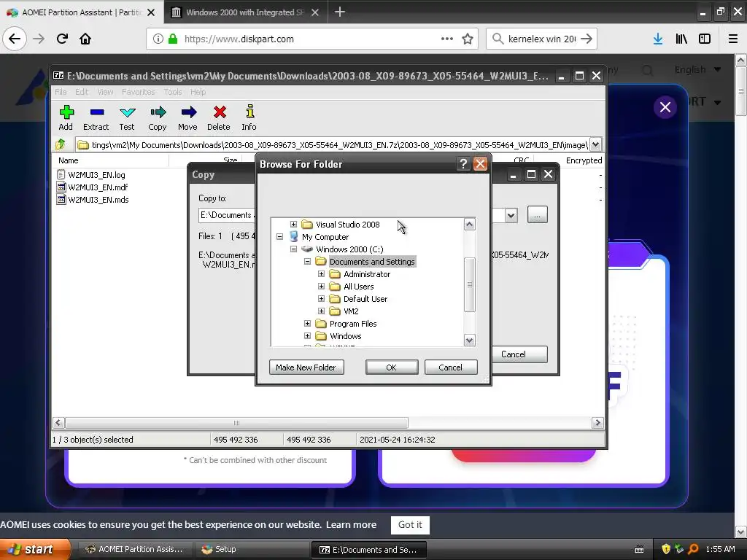Click the Firefox back arrow button
Image resolution: width=747 pixels, height=560 pixels.
click(15, 39)
